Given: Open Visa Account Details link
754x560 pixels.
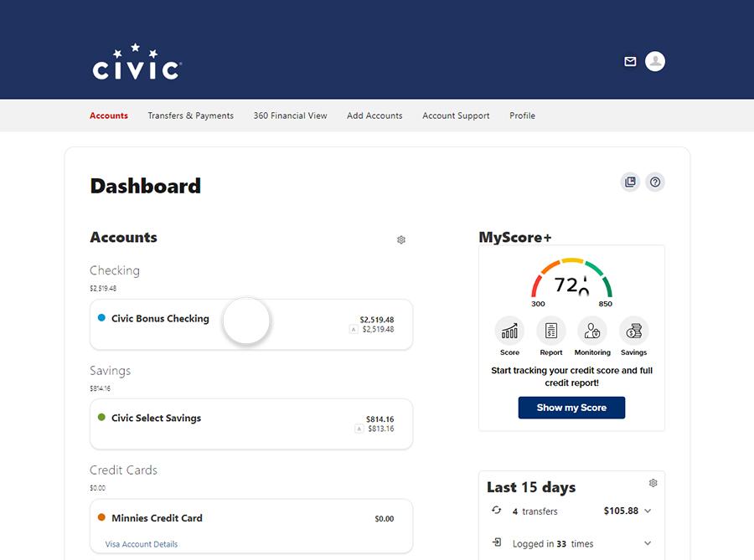Looking at the screenshot, I should (142, 544).
